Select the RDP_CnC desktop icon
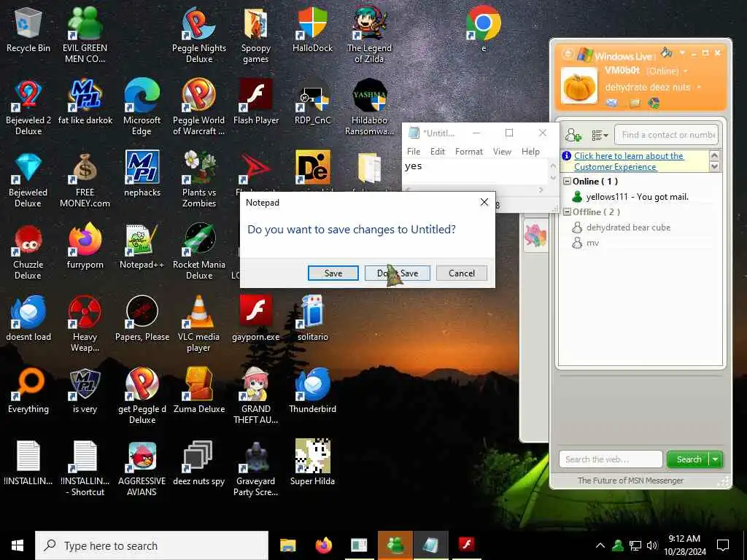This screenshot has height=560, width=747. coord(312,102)
